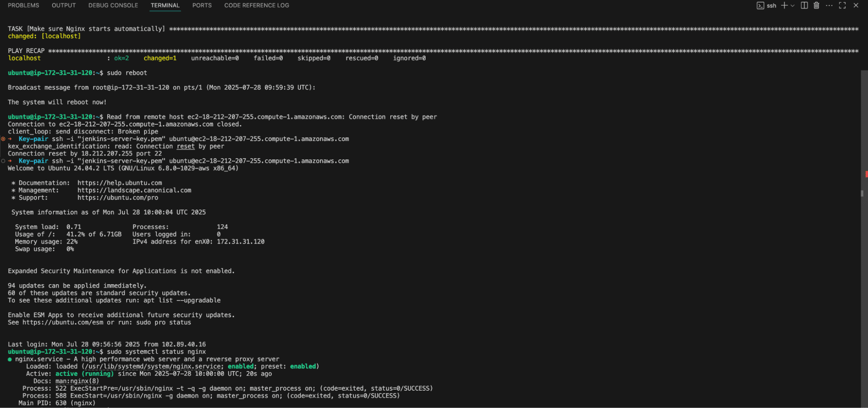
Task: Open the launch profile dropdown chevron
Action: point(792,6)
